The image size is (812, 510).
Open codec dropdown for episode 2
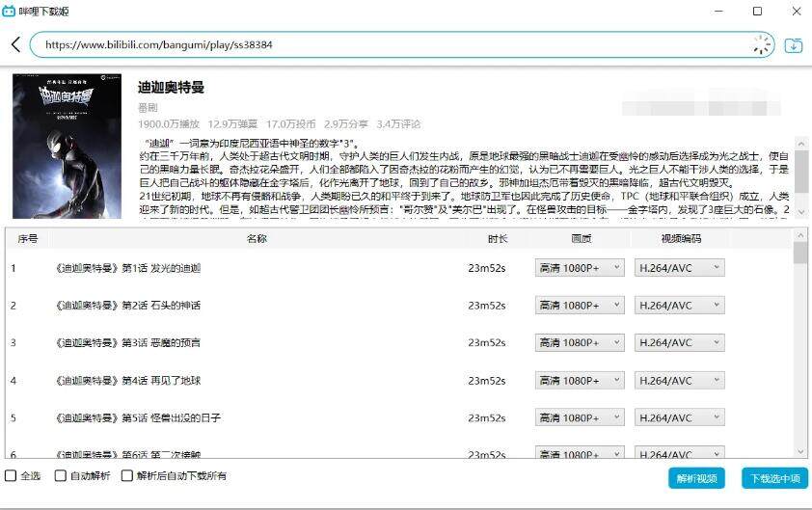[680, 305]
